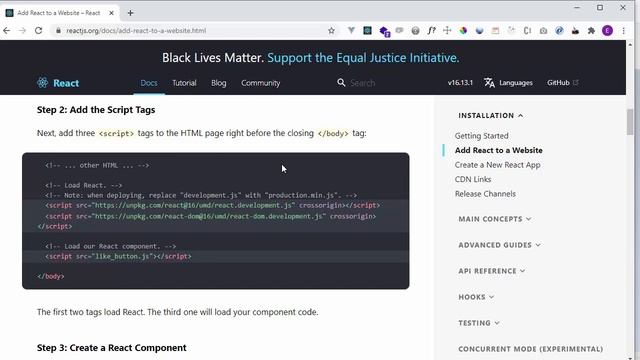Open the CDN Links sidebar link
This screenshot has height=360, width=640.
(x=473, y=179)
